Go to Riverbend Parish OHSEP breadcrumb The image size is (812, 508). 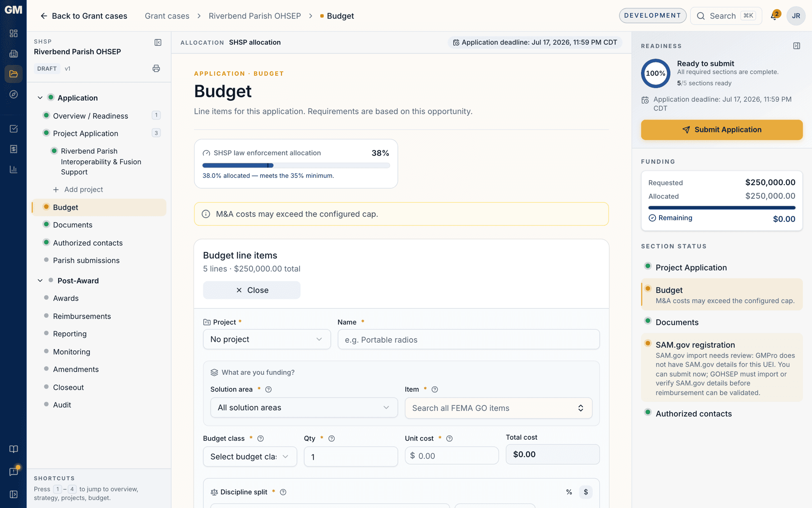click(x=254, y=16)
